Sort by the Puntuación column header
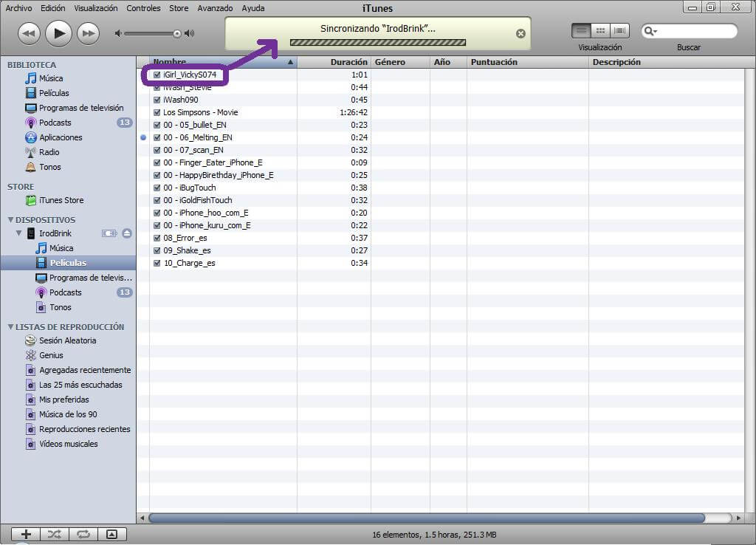756x545 pixels. click(528, 62)
